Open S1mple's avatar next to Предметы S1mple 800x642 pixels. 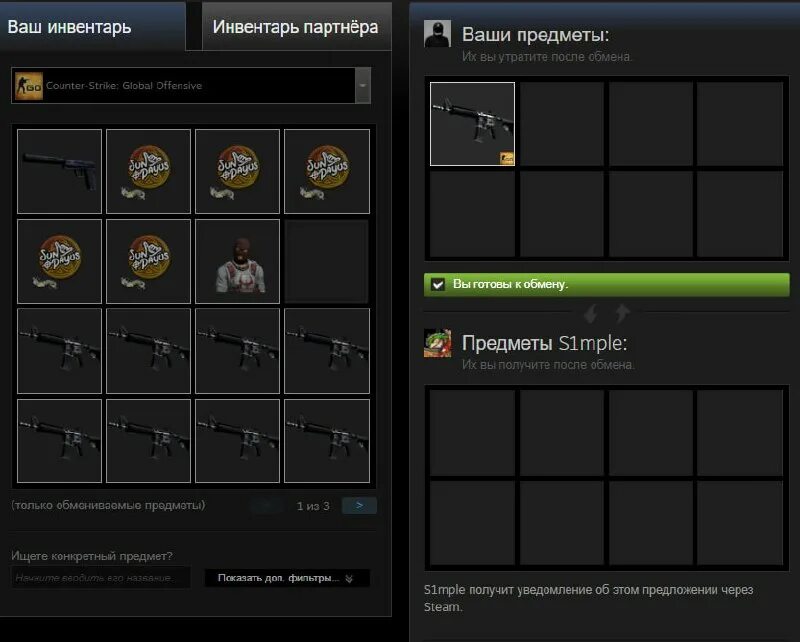[437, 343]
